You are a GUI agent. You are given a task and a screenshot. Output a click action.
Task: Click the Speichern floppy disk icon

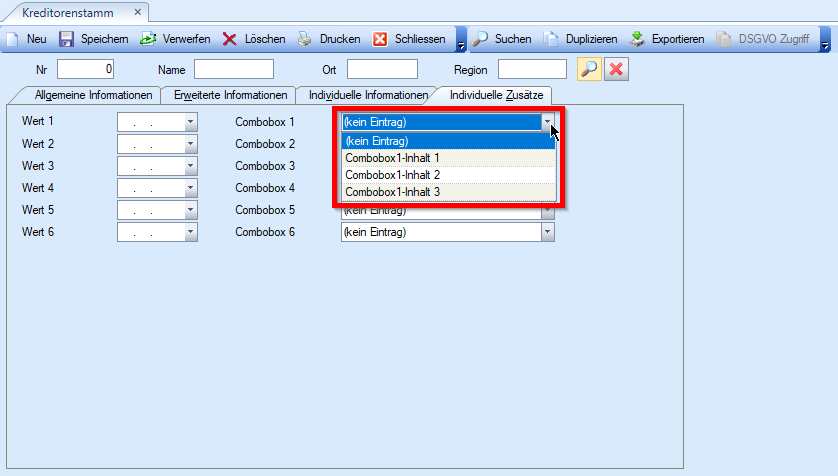[x=66, y=39]
